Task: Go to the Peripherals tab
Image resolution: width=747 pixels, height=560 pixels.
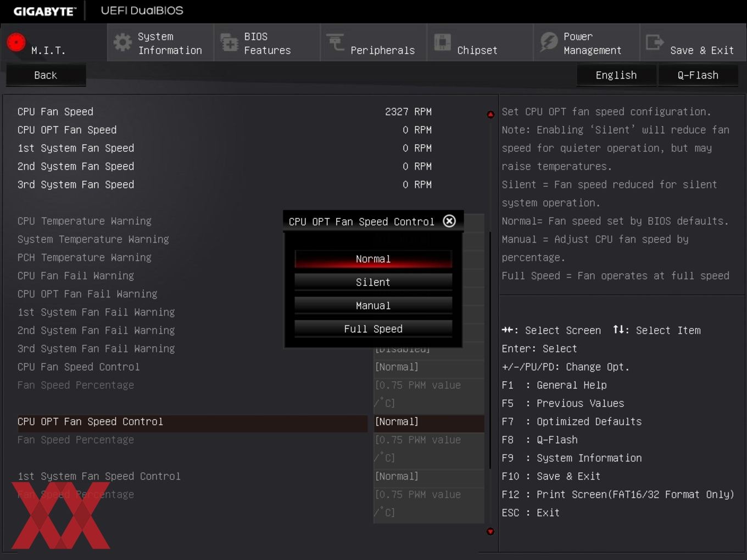Action: click(x=374, y=42)
